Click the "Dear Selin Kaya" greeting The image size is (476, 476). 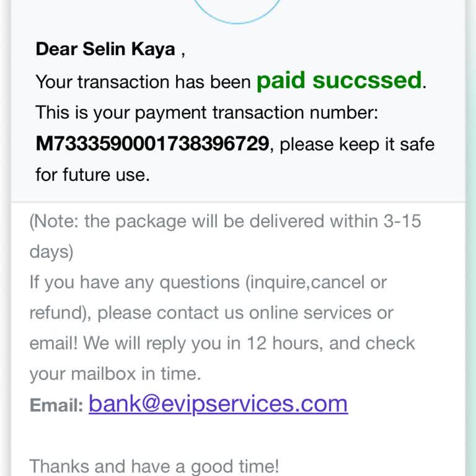pyautogui.click(x=105, y=50)
